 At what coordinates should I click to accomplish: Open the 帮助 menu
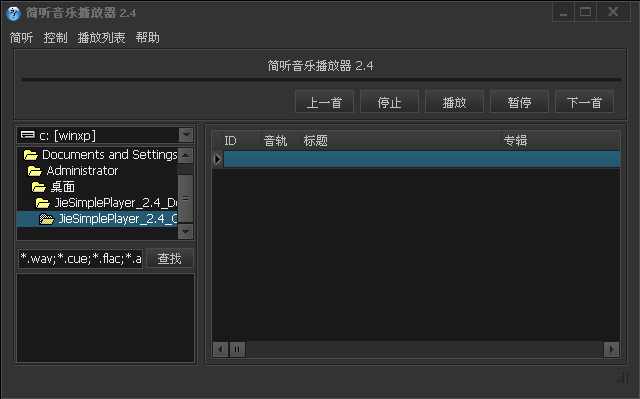pos(148,38)
